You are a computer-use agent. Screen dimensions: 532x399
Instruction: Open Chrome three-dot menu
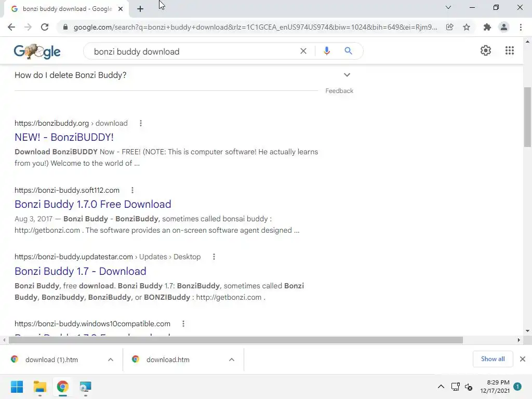coord(521,27)
